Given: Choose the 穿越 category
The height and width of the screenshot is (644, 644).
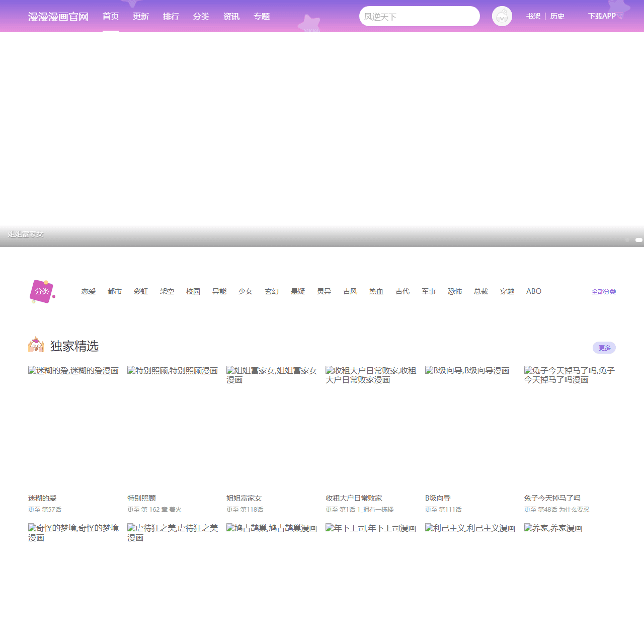Looking at the screenshot, I should point(507,291).
